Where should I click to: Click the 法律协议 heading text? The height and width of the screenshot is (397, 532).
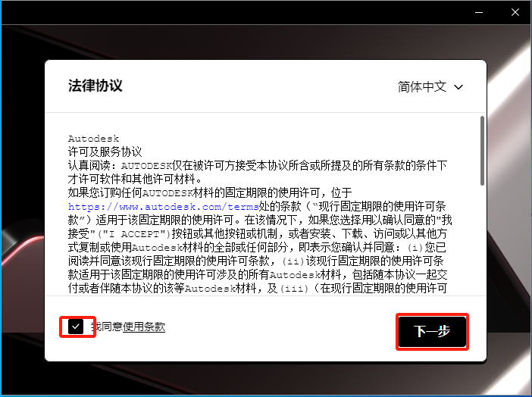click(95, 86)
